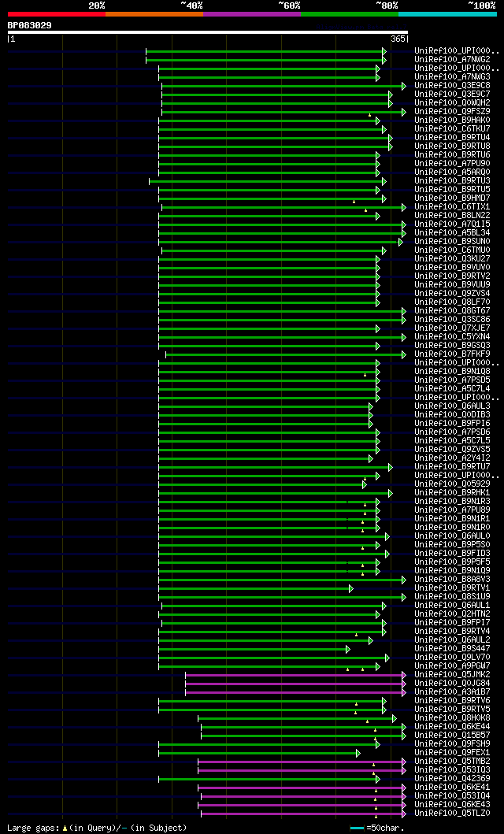Select the UniRef100_Q9LV70 label

click(453, 658)
